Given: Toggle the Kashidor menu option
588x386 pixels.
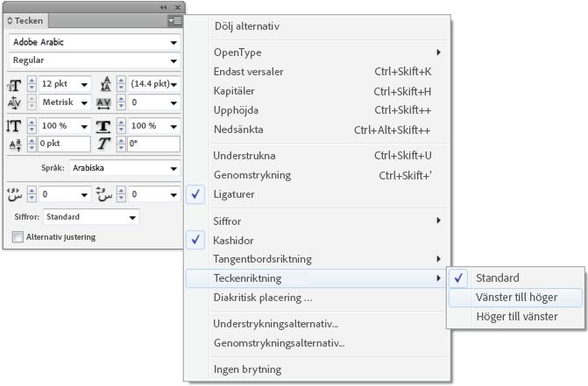Looking at the screenshot, I should click(317, 241).
